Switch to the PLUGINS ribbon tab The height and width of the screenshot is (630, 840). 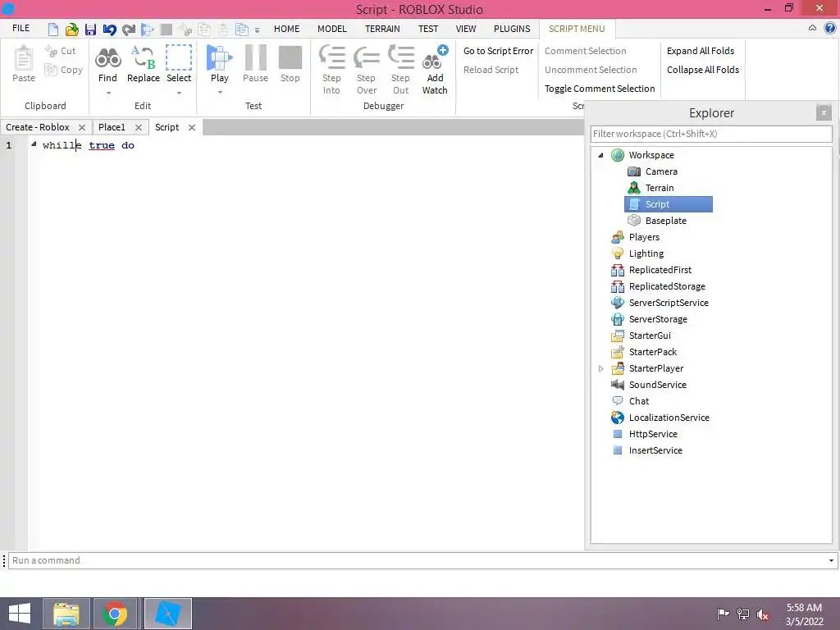point(512,29)
